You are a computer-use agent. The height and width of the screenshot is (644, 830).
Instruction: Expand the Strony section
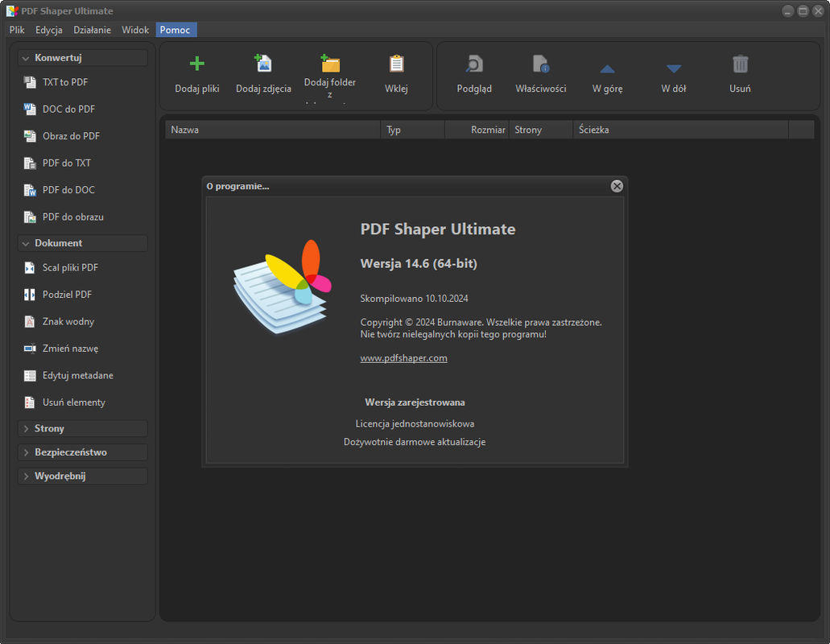click(83, 428)
